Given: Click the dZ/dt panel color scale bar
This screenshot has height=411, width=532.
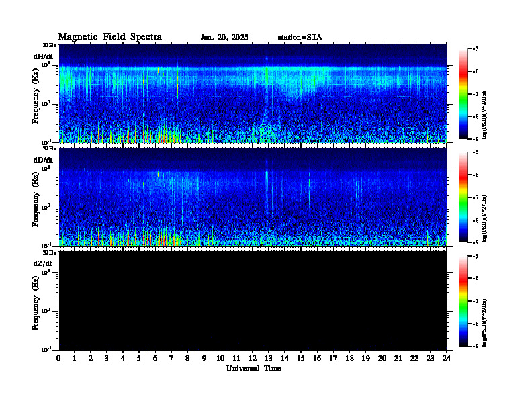Looking at the screenshot, I should click(x=463, y=301).
